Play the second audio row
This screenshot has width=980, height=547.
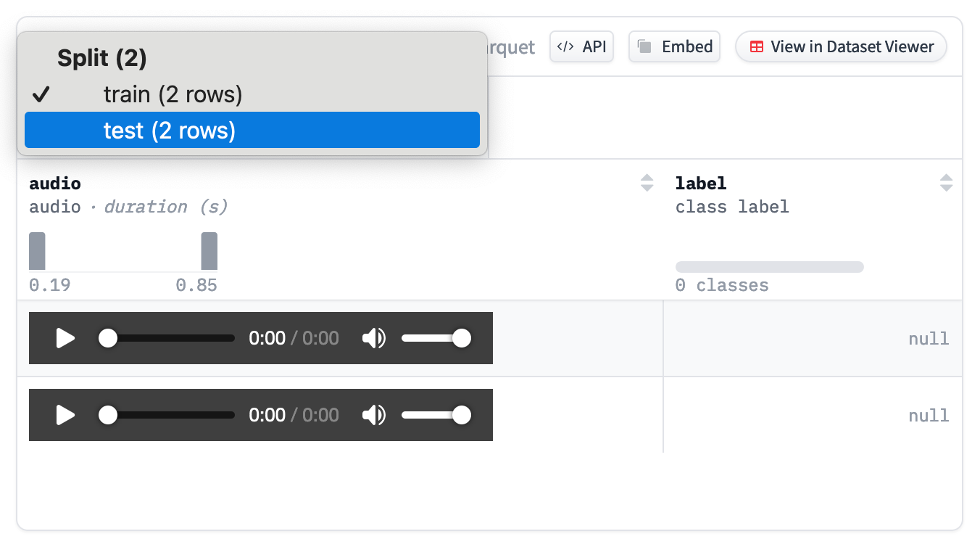(x=66, y=415)
